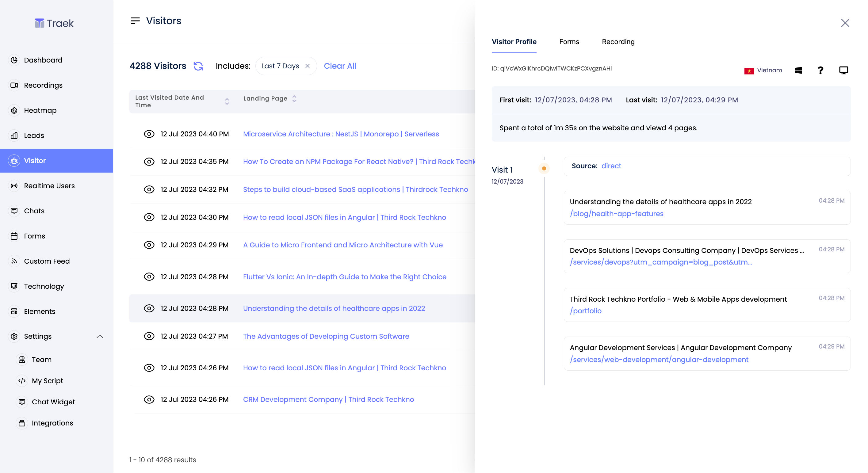868x473 pixels.
Task: Click the Clear All link
Action: point(340,66)
